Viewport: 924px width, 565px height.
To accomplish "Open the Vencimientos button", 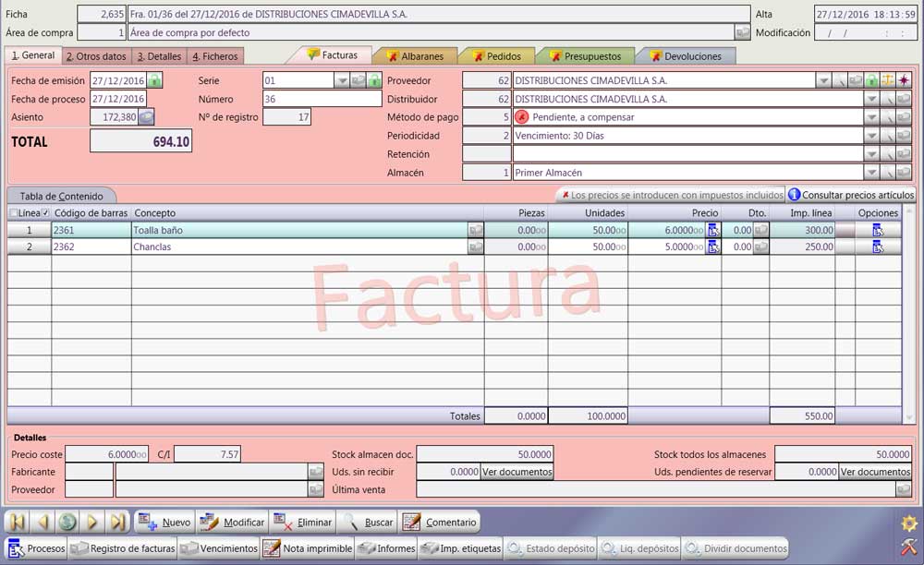I will point(219,548).
